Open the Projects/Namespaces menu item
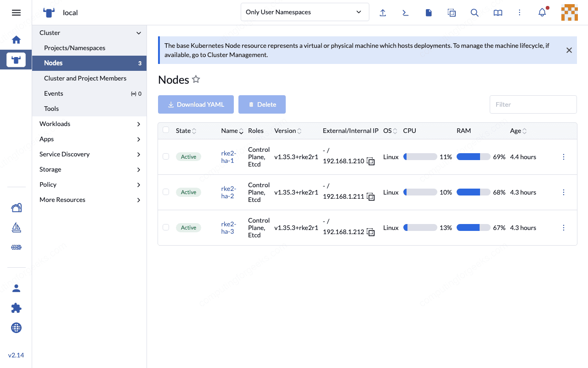This screenshot has width=588, height=368. pyautogui.click(x=74, y=47)
